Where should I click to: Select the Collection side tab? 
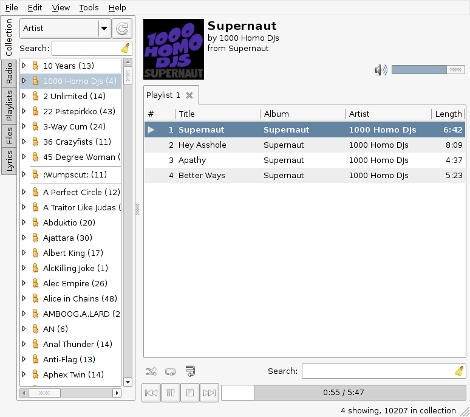9,37
